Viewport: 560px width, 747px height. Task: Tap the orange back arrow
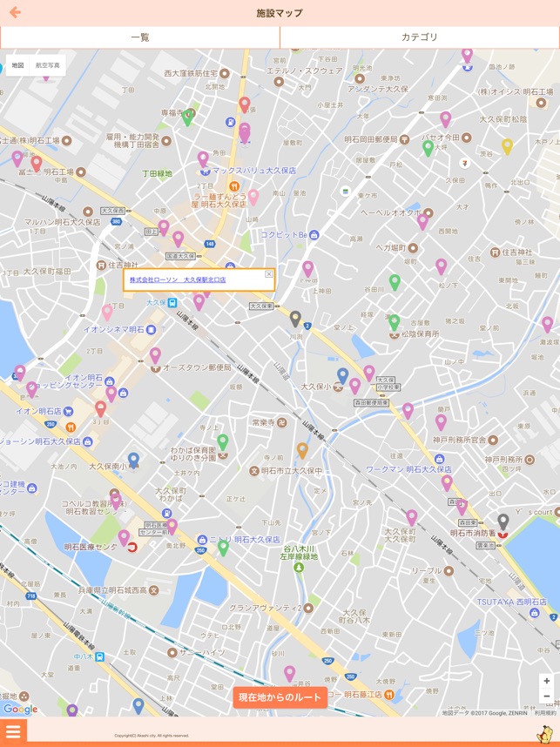(x=16, y=12)
